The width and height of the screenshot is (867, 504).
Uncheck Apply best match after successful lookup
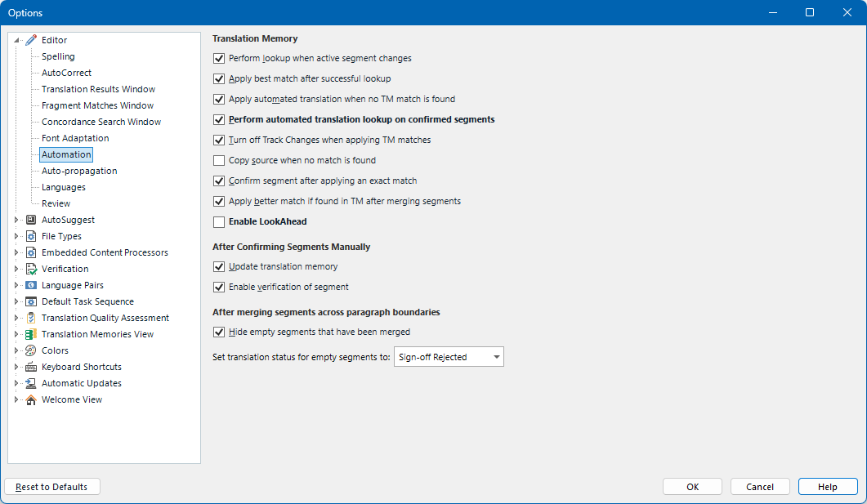tap(219, 78)
